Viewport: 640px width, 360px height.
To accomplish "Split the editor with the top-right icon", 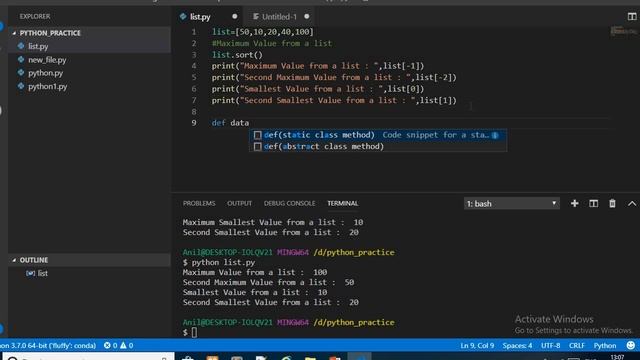I will point(632,16).
